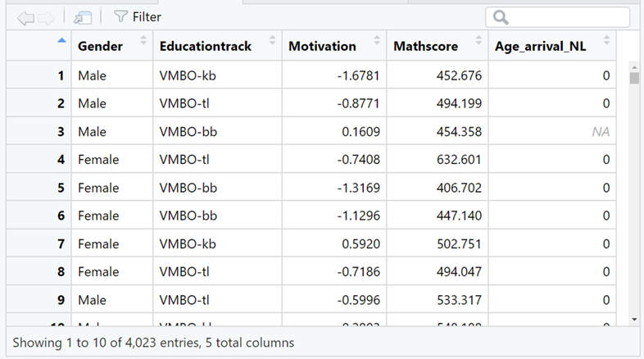Image resolution: width=644 pixels, height=359 pixels.
Task: Click the Motivation column sort arrows
Action: coord(377,40)
